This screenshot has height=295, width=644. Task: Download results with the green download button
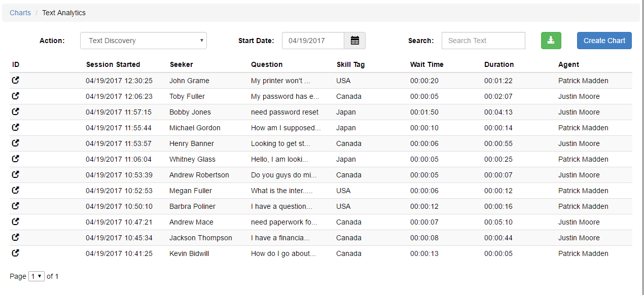pos(551,41)
